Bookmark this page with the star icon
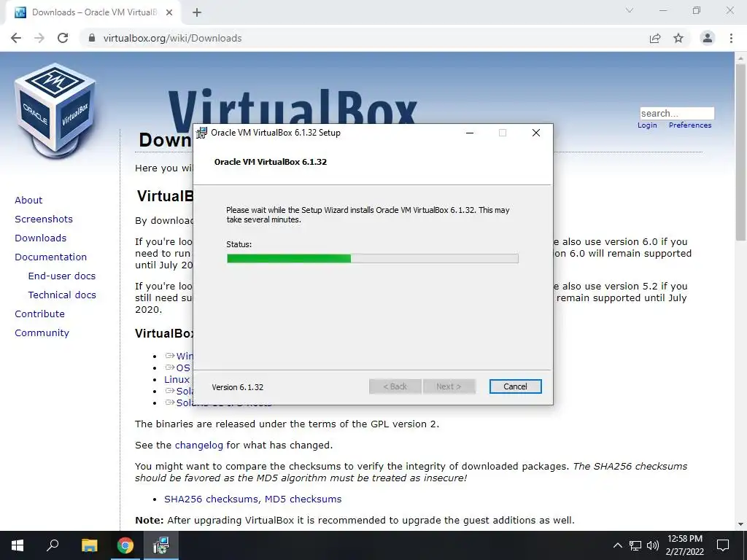This screenshot has width=747, height=560. click(678, 38)
